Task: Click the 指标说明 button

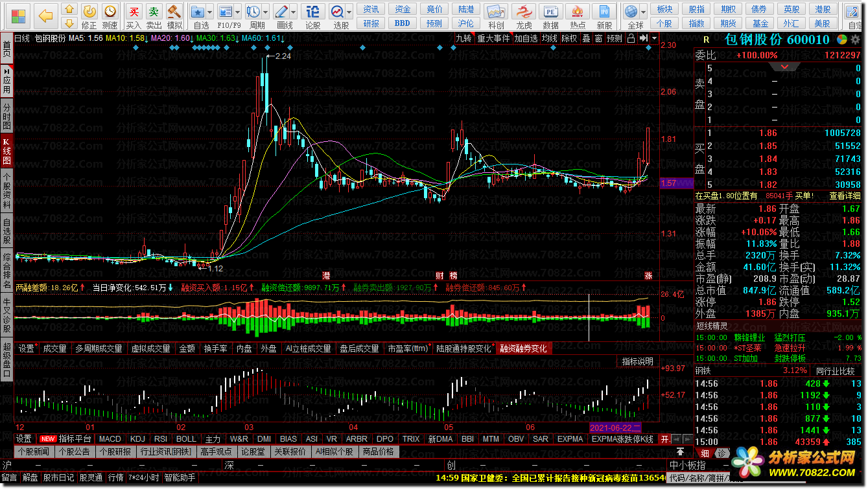Action: pos(638,361)
